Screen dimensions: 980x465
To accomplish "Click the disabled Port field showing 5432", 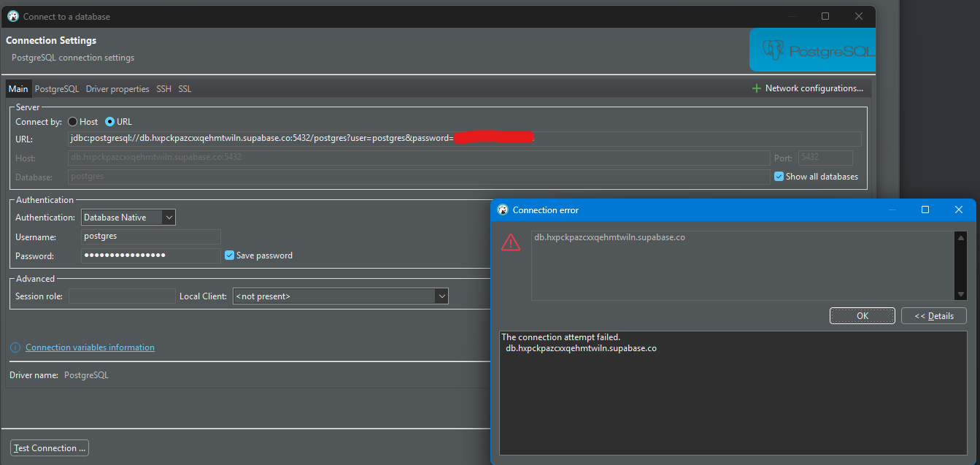I will click(x=825, y=158).
